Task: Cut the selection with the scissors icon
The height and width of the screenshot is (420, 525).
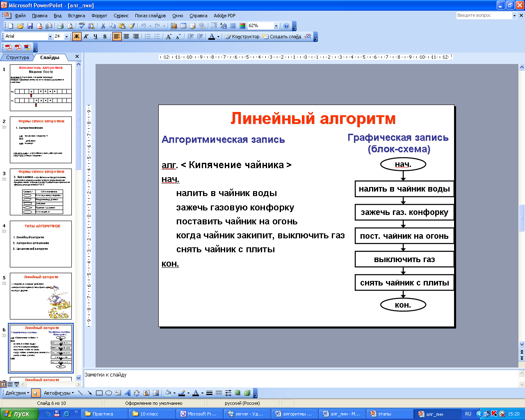Action: click(103, 26)
